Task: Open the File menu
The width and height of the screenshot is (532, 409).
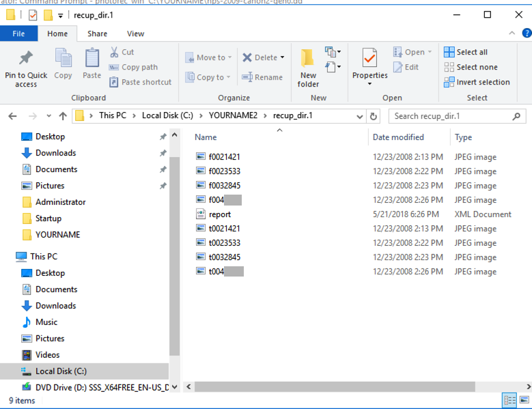Action: tap(18, 33)
